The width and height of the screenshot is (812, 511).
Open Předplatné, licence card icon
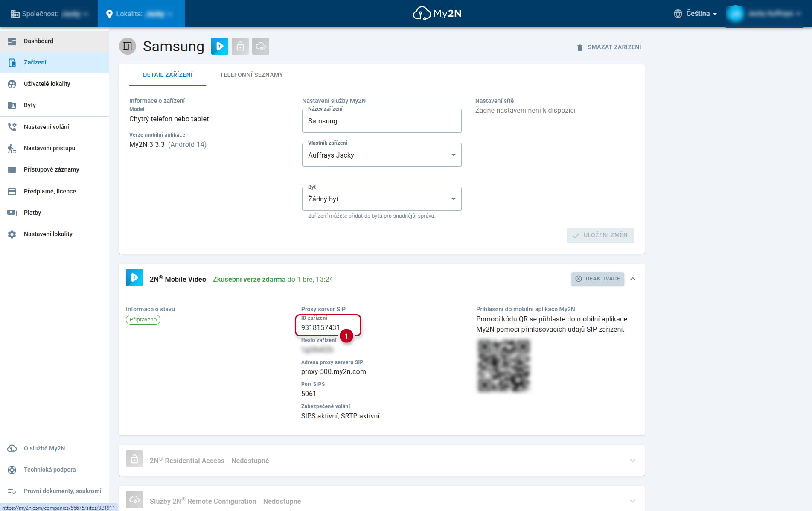pos(12,192)
